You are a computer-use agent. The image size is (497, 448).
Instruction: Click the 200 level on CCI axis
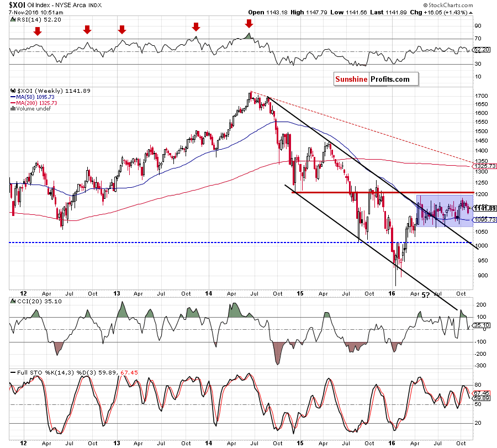coord(481,305)
